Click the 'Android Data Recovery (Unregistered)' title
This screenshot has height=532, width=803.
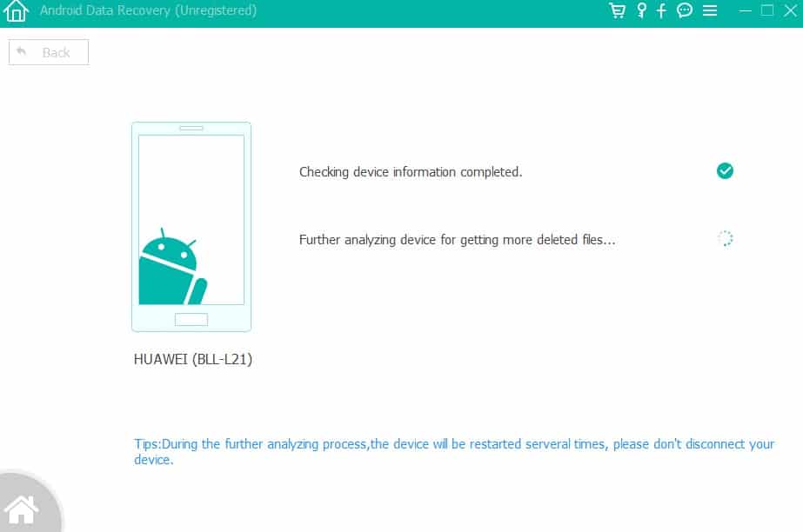click(x=149, y=10)
